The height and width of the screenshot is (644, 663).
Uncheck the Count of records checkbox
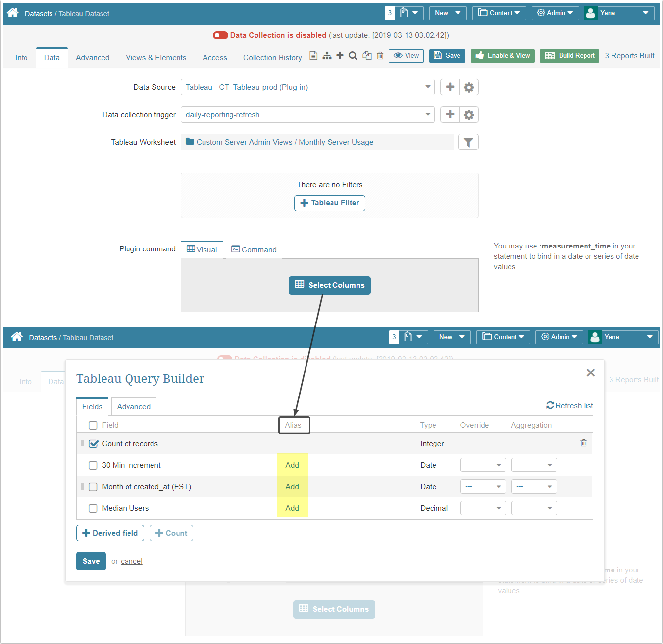coord(93,444)
